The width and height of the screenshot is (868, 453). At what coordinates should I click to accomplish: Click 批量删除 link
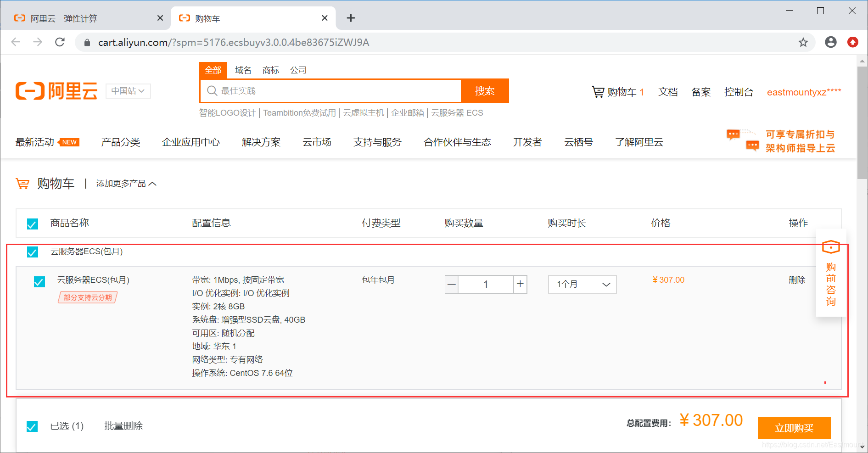click(123, 426)
